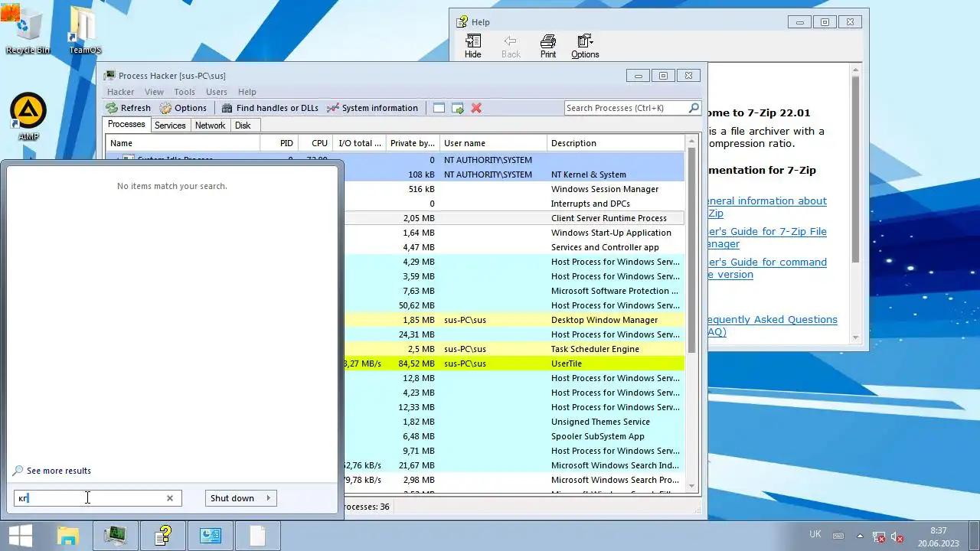Viewport: 980px width, 551px height.
Task: Open Find handles or DLLs
Action: (x=269, y=108)
